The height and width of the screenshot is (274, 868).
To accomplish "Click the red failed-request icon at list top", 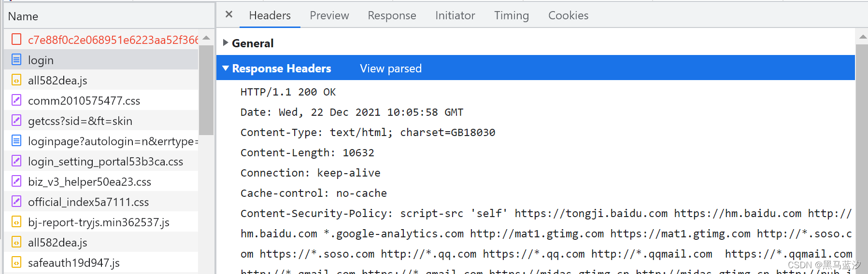I will [x=16, y=39].
